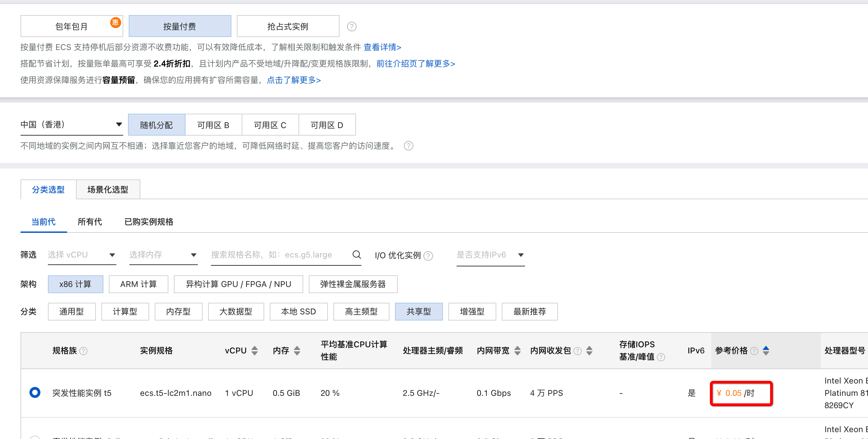Select 包年包月 billing option

(x=72, y=26)
